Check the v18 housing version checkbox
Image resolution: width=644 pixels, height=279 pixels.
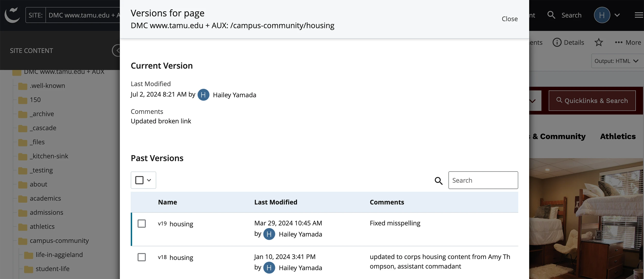coord(142,257)
